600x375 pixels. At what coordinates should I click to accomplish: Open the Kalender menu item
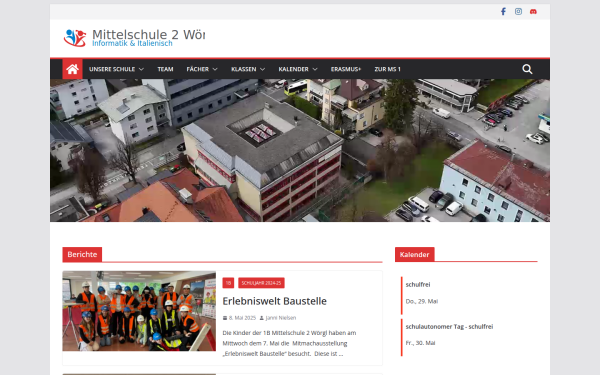click(293, 69)
